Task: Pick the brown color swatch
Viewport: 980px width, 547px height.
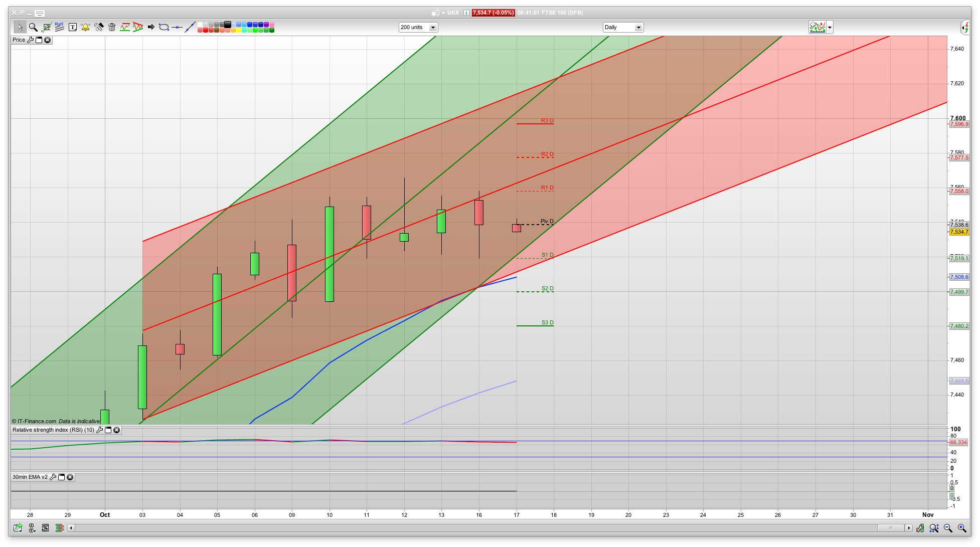Action: pos(217,30)
